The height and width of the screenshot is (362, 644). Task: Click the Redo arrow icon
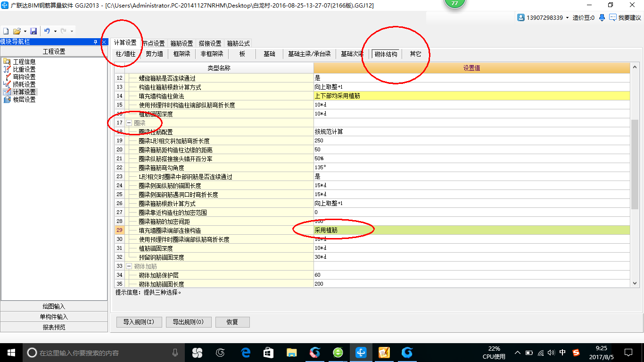(63, 31)
